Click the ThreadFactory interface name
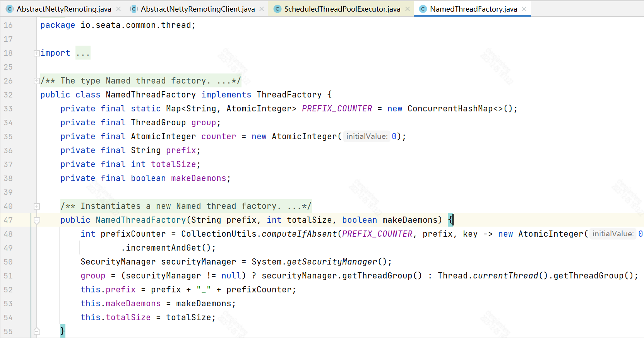Screen dimensions: 644x338 [x=289, y=95]
